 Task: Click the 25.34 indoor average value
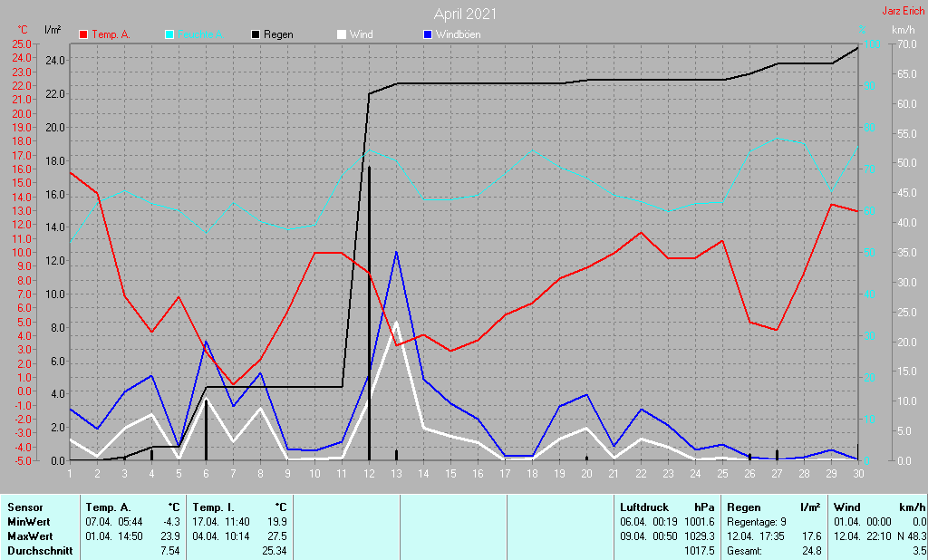[275, 551]
